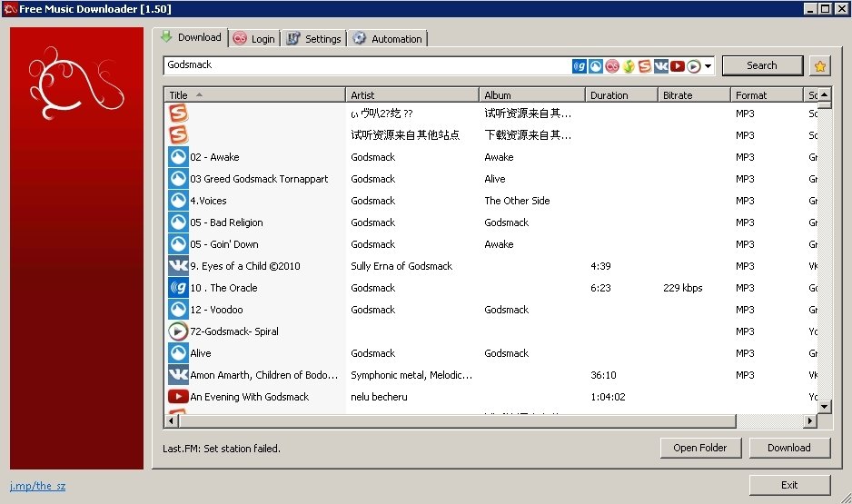Toggle the Grooveshark source icon in search bar

coord(596,66)
